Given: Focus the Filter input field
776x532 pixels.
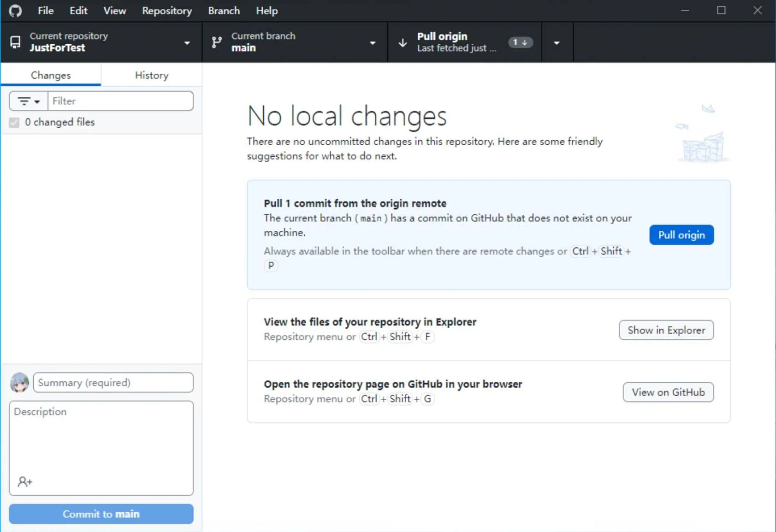Looking at the screenshot, I should tap(120, 101).
